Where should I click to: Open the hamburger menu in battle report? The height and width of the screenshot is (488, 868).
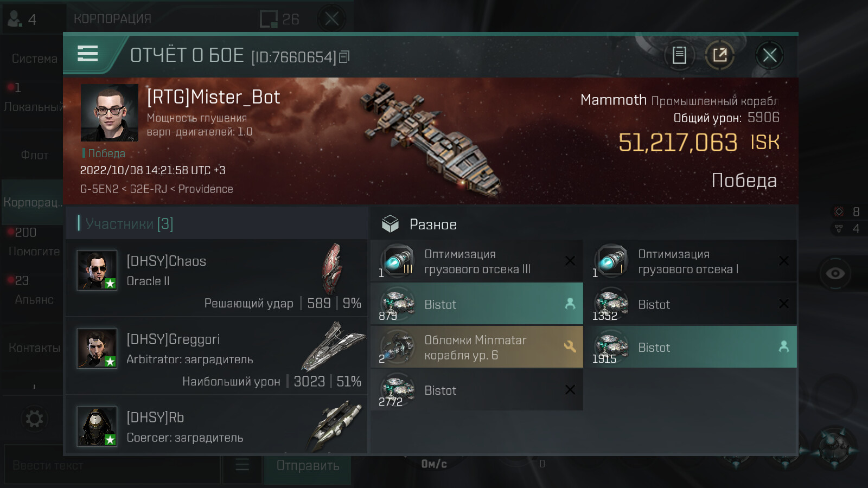[x=88, y=54]
